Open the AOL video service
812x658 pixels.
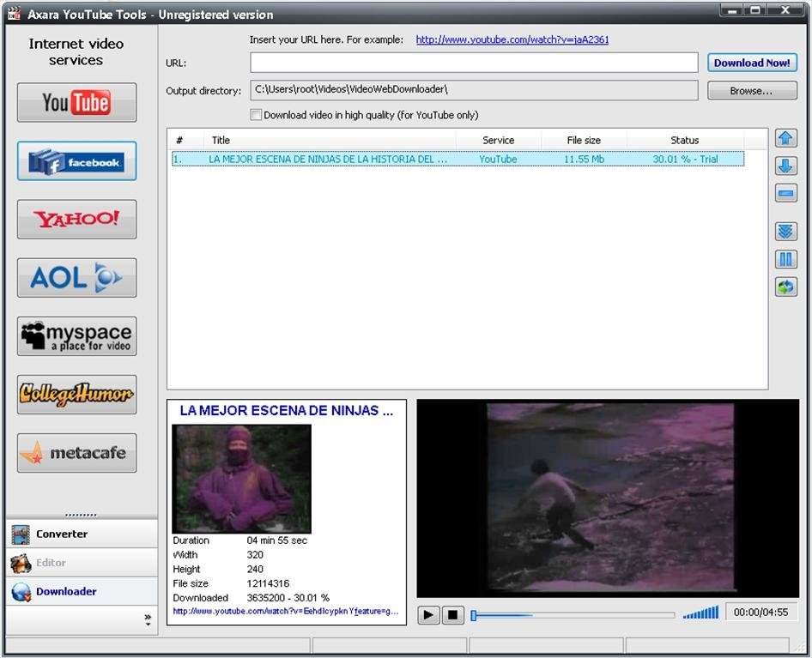76,278
